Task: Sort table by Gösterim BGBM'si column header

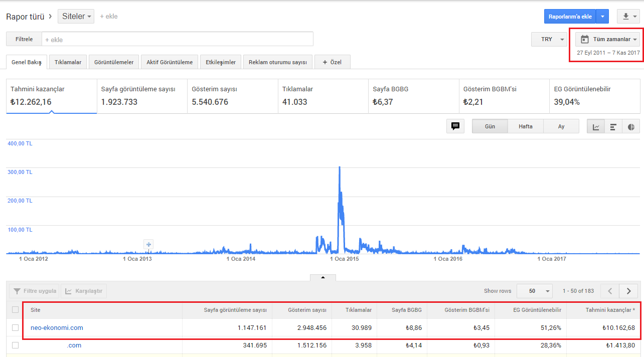Action: [x=466, y=310]
